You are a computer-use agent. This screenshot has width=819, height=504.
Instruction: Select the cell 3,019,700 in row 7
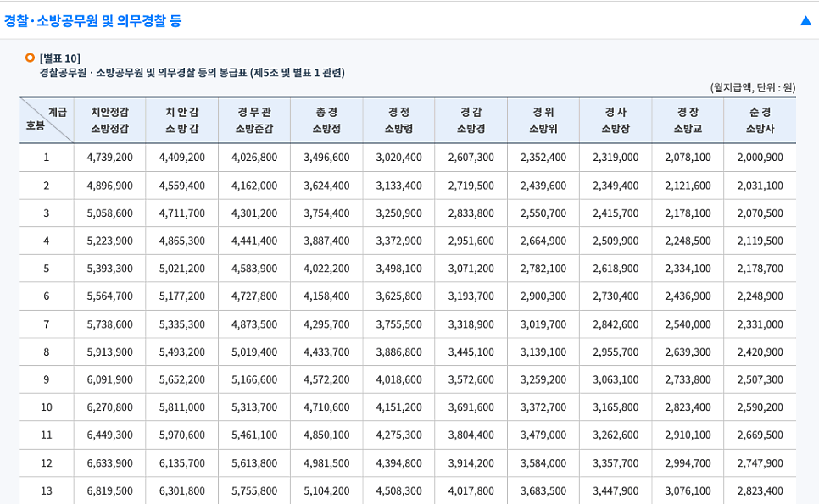[x=543, y=324]
